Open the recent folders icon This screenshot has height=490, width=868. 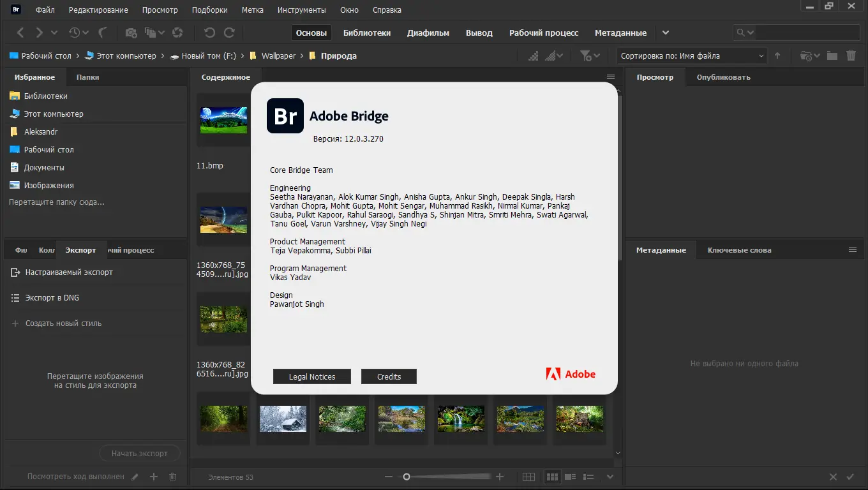[809, 56]
